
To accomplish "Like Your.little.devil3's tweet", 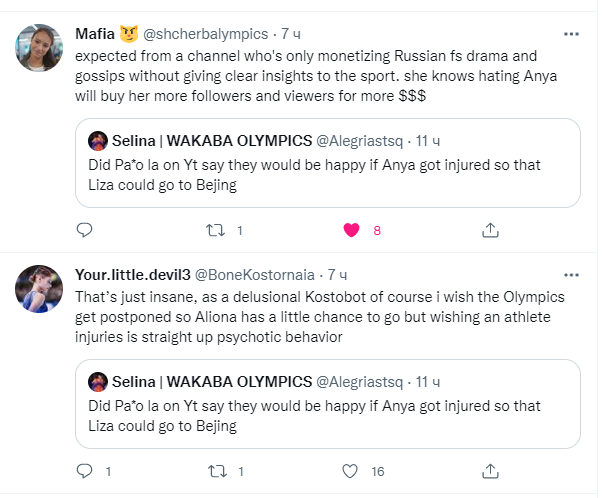I will point(351,470).
